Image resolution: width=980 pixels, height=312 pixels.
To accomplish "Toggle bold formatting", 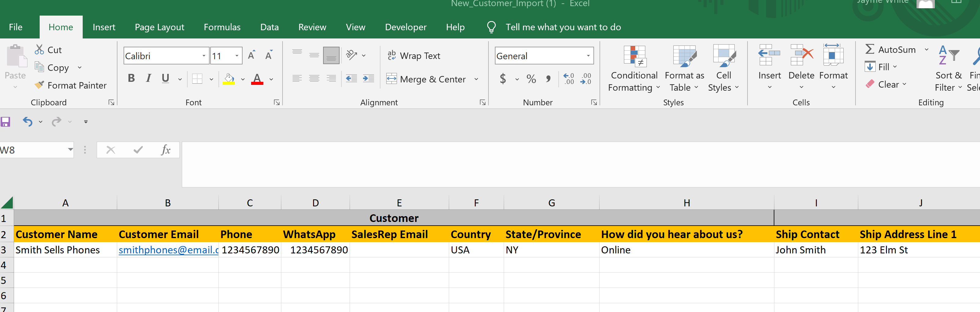I will 131,78.
